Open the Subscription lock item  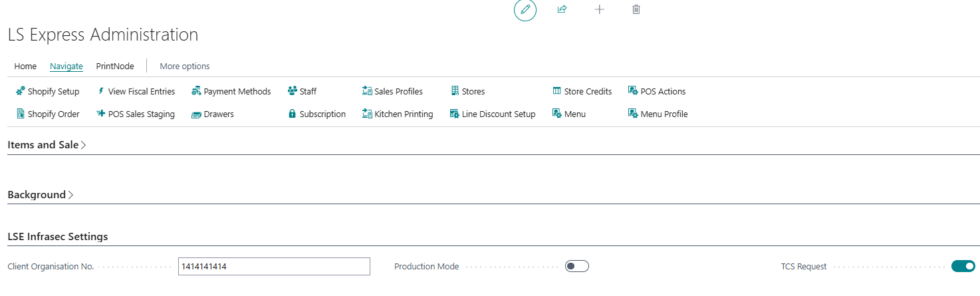coord(316,114)
